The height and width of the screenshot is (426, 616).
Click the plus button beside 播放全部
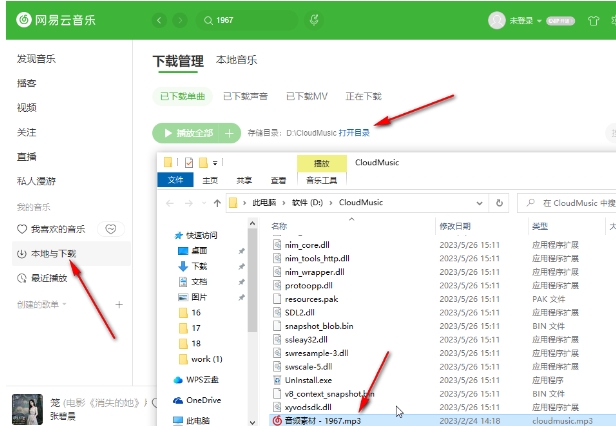tap(231, 132)
